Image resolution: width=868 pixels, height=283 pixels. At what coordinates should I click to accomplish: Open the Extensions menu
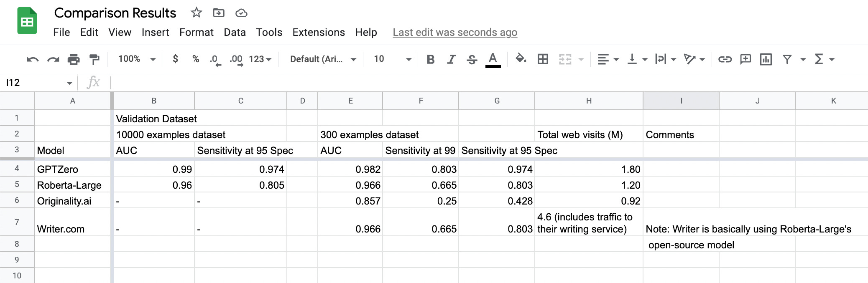(319, 32)
